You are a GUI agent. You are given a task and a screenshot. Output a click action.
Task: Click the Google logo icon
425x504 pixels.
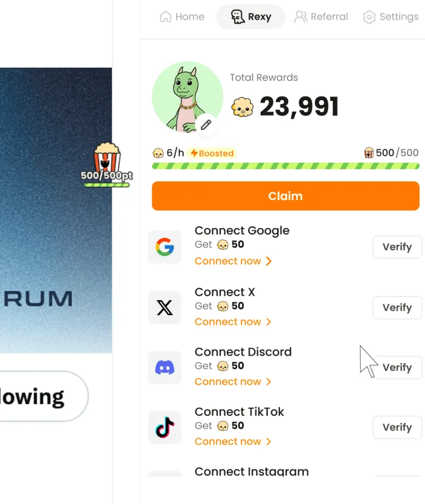point(165,247)
